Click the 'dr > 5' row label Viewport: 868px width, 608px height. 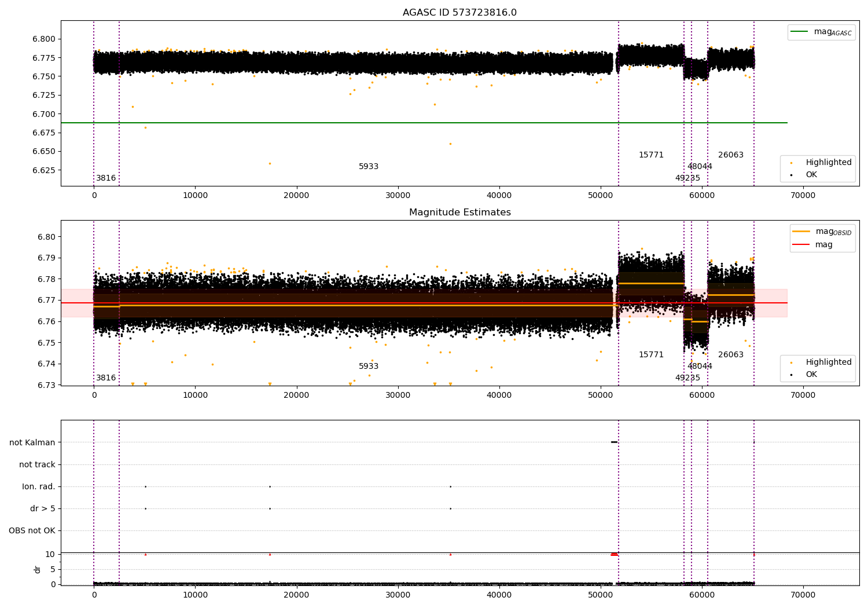pyautogui.click(x=43, y=509)
